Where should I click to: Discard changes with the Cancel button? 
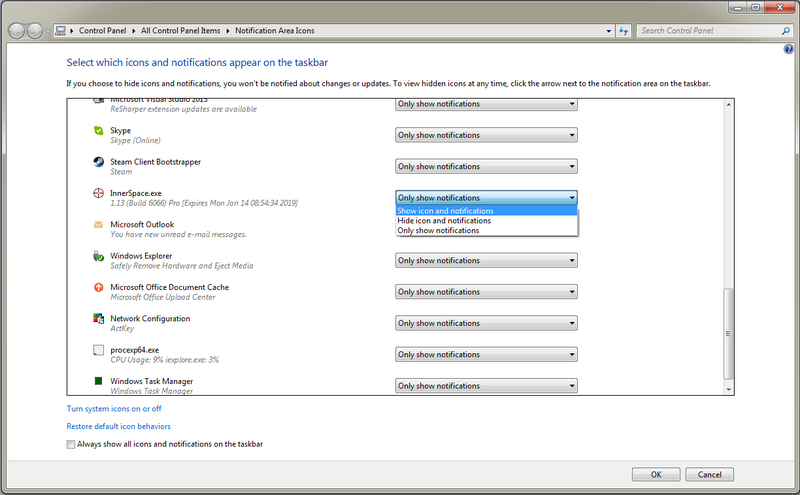pos(710,475)
